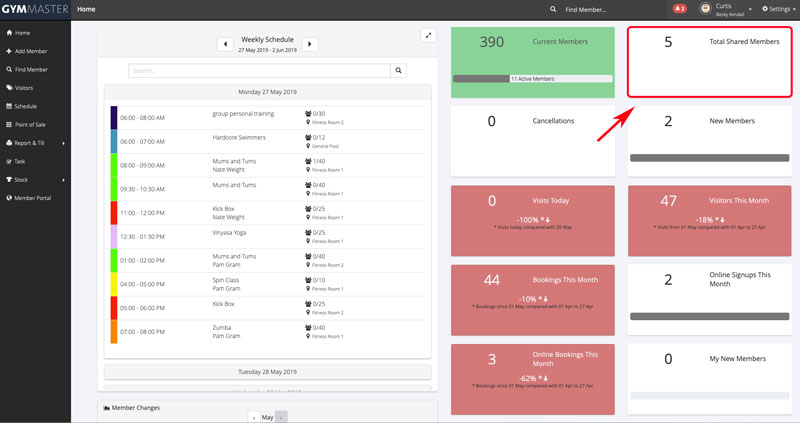Click the Home icon in sidebar
The image size is (800, 423).
coord(9,33)
